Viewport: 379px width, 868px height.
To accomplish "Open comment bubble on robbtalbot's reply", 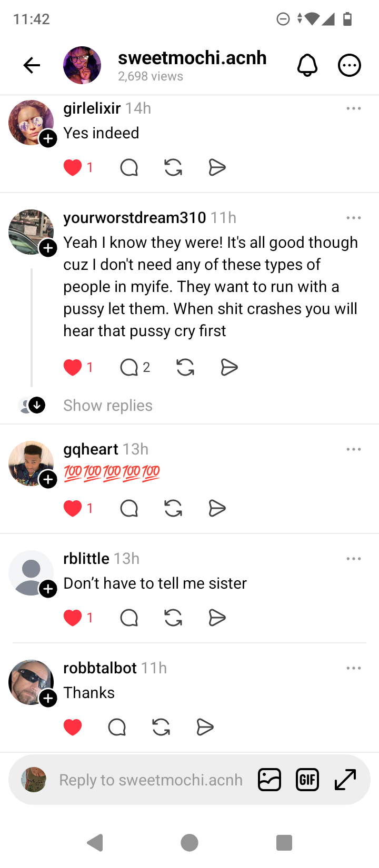I will coord(117,727).
